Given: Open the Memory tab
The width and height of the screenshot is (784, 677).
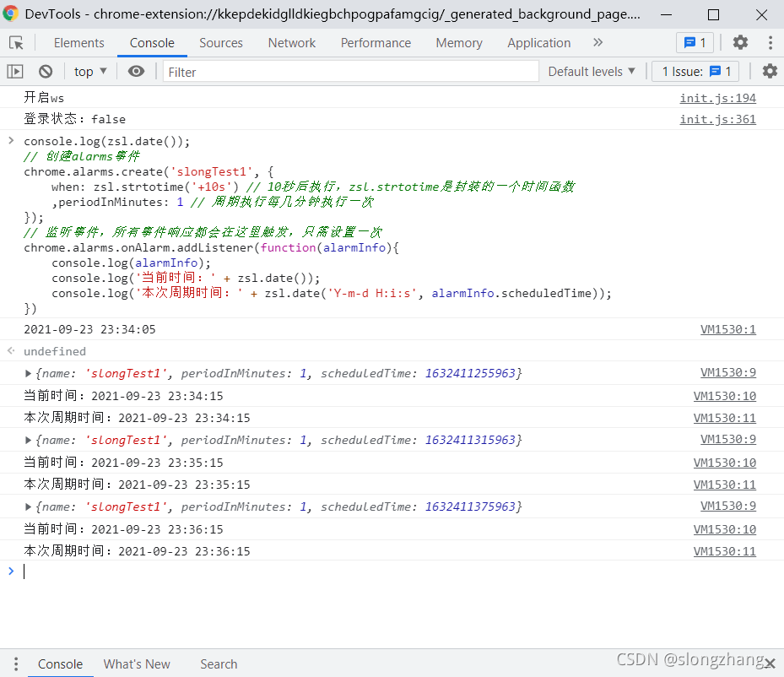Looking at the screenshot, I should coord(459,43).
